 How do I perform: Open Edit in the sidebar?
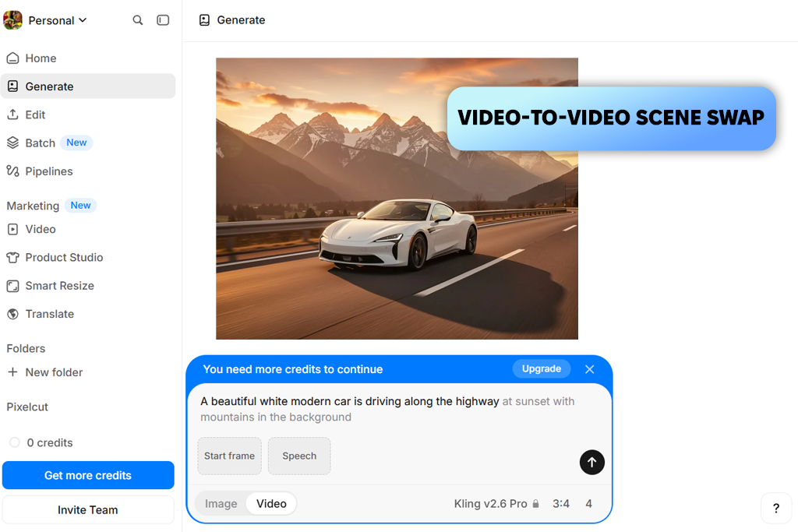click(88, 115)
